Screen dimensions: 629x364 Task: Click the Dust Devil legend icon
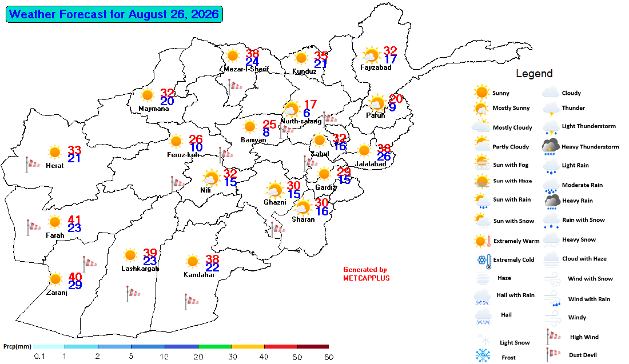tap(553, 354)
